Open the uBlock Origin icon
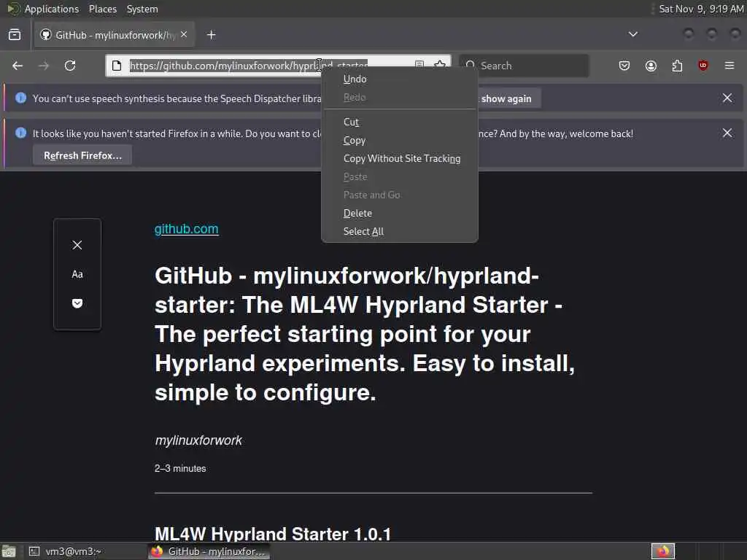The height and width of the screenshot is (560, 747). [703, 66]
